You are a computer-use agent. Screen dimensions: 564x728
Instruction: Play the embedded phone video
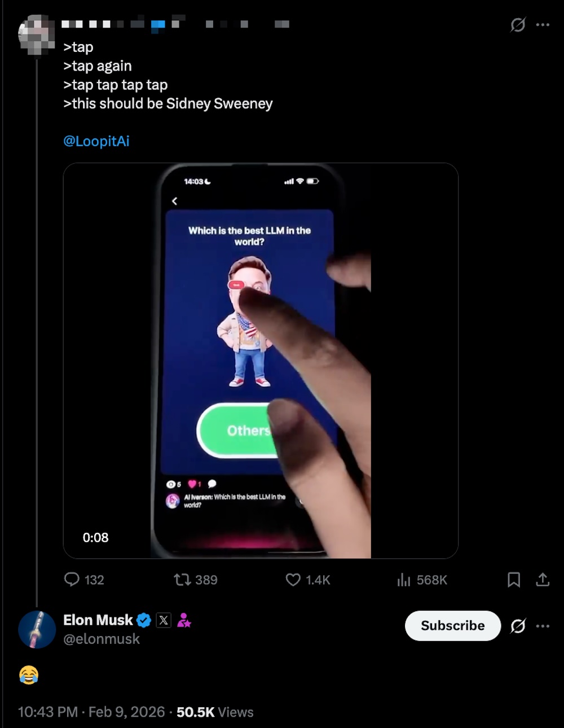pyautogui.click(x=261, y=361)
